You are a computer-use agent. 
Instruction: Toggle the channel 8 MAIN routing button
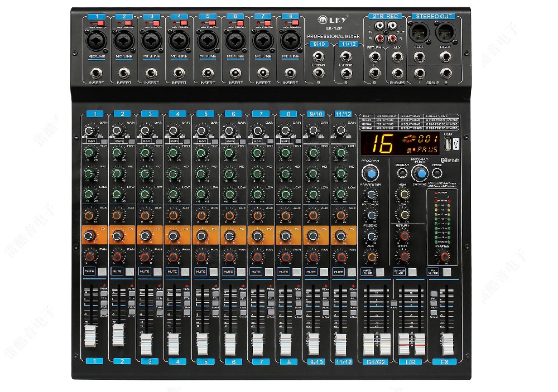pos(298,303)
